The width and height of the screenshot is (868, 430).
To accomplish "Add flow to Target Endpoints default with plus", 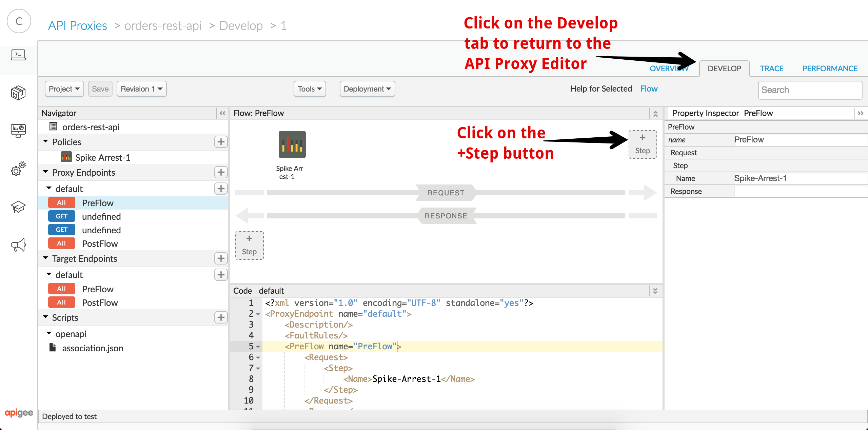I will [x=221, y=275].
